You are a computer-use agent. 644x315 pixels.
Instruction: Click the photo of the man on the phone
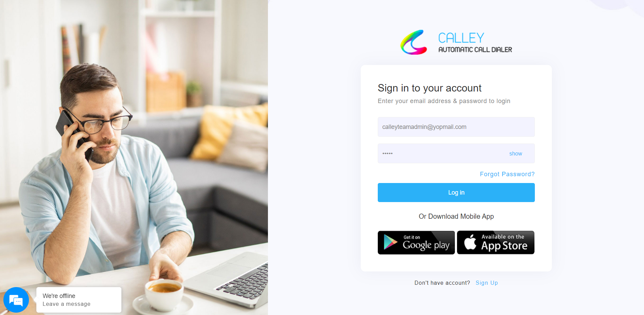(x=134, y=157)
